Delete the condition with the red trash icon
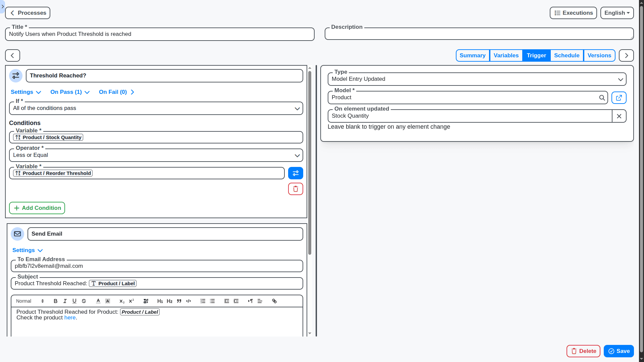Viewport: 644px width, 362px height. [x=296, y=189]
